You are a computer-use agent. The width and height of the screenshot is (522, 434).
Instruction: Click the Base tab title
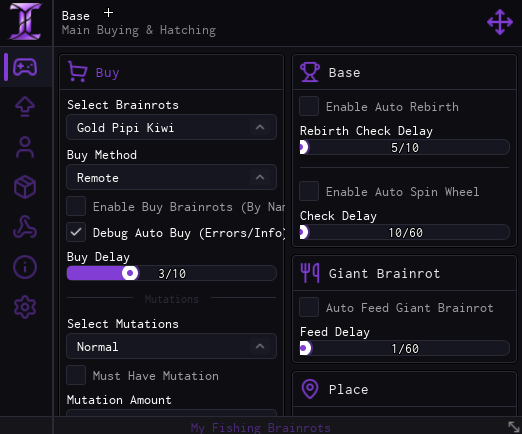(x=76, y=16)
